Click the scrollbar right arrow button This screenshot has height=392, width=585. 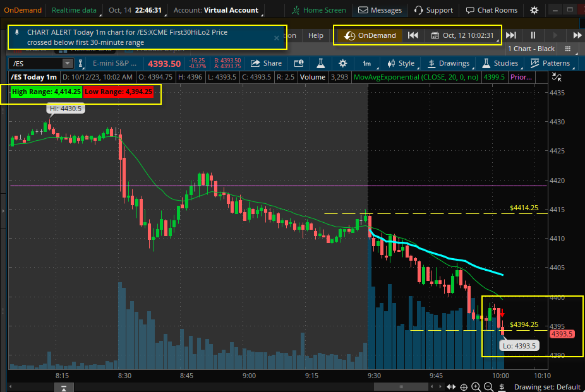440,387
